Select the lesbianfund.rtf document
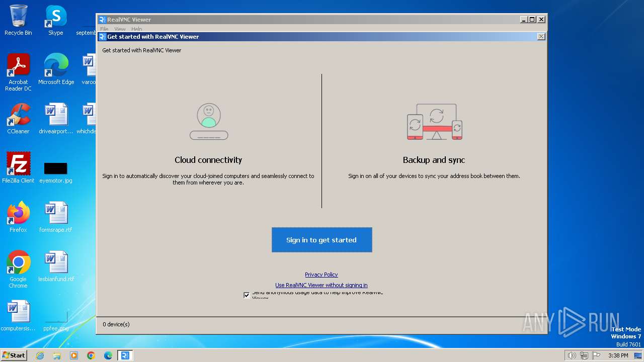 tap(56, 266)
